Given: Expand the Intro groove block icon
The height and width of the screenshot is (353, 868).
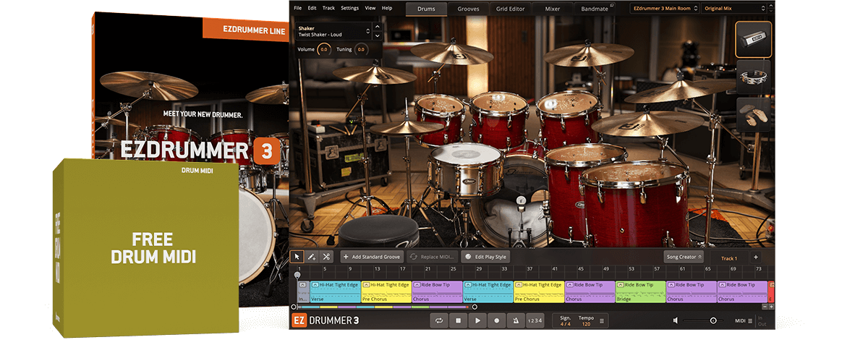Looking at the screenshot, I should pos(302,285).
